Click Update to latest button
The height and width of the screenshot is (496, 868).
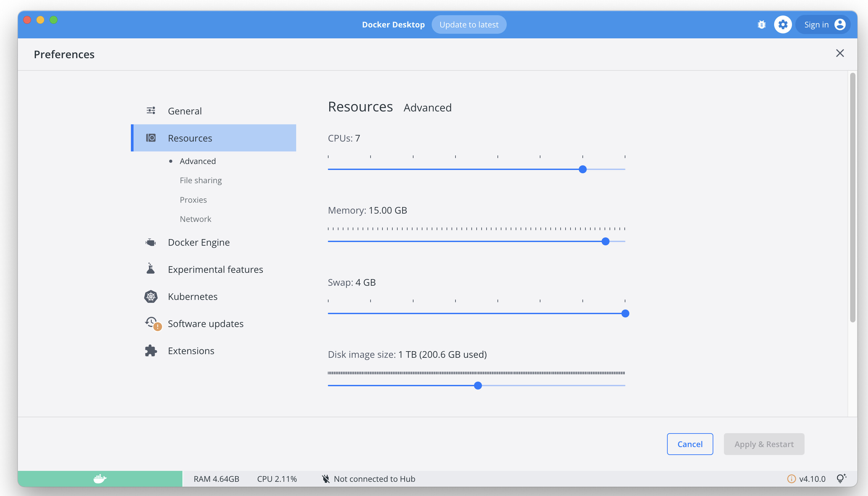pos(469,24)
